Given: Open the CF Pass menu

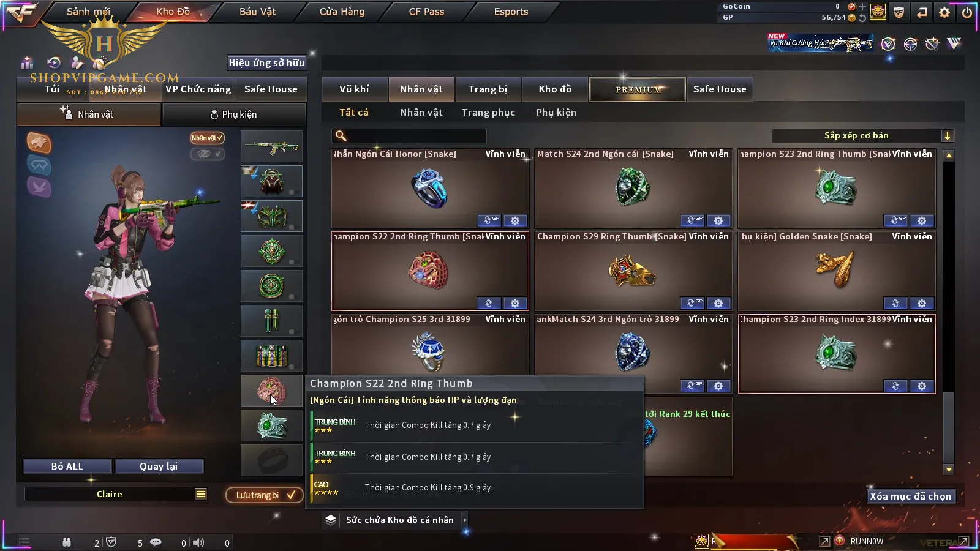Looking at the screenshot, I should click(426, 12).
